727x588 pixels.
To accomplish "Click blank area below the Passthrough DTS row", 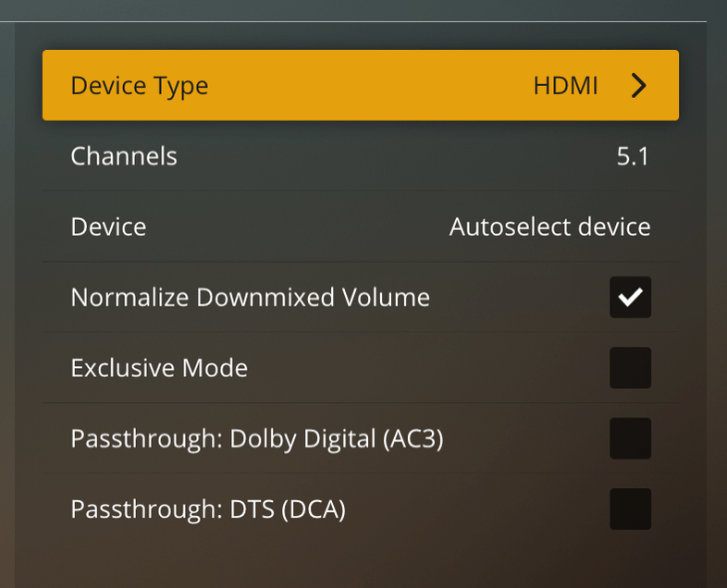I will [361, 559].
